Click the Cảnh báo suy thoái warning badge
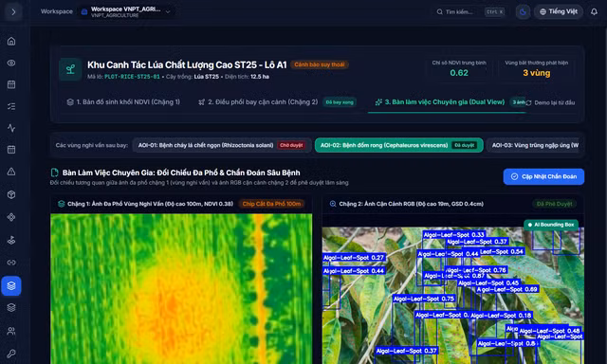Screen dimensions: 607x364 click(320, 64)
